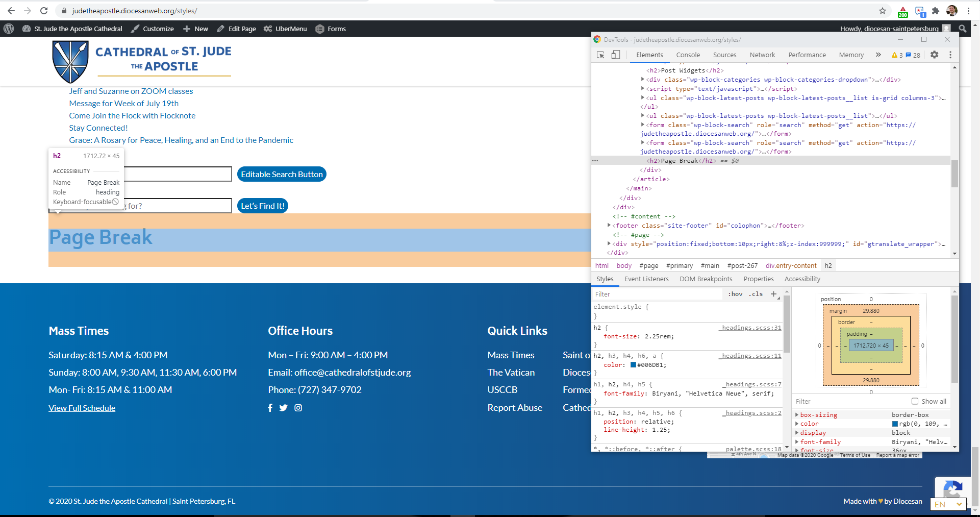Toggle the :hov element state option
The width and height of the screenshot is (980, 517).
click(x=735, y=294)
